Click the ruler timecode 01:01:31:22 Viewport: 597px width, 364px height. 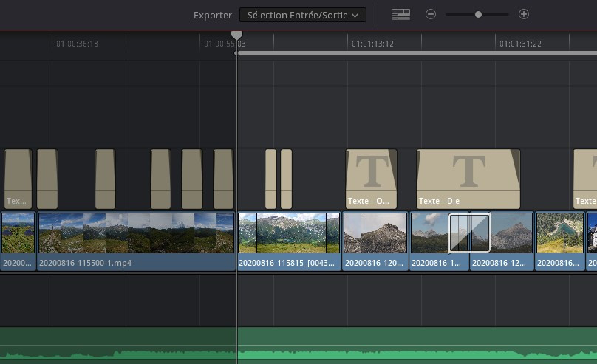520,44
